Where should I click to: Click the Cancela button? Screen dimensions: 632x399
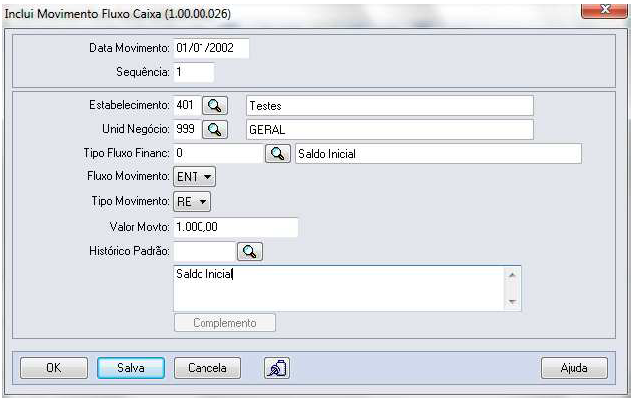click(207, 368)
